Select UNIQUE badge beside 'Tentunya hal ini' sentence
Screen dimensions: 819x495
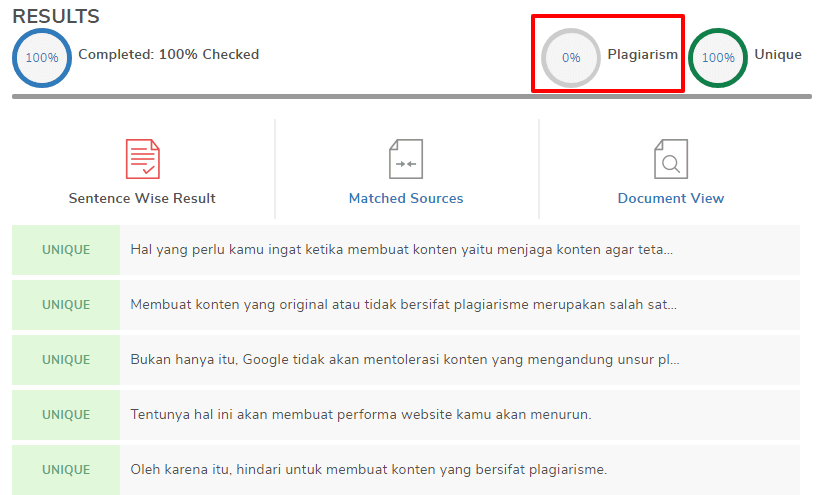[x=66, y=415]
